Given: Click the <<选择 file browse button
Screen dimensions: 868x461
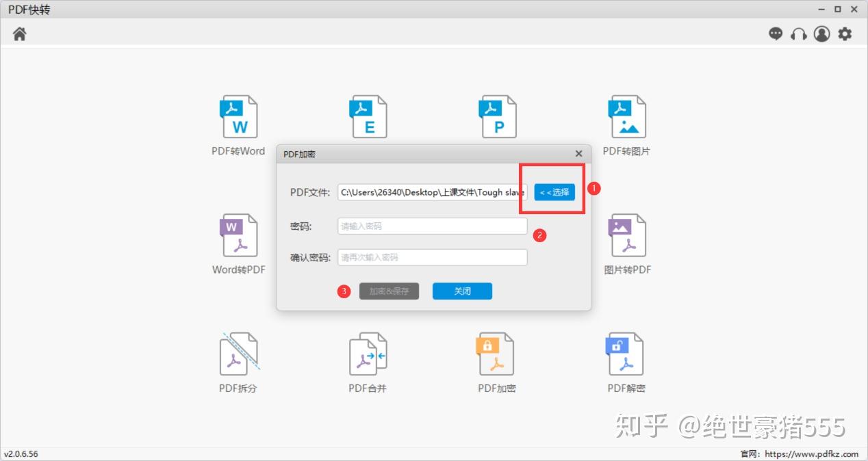Looking at the screenshot, I should [554, 192].
